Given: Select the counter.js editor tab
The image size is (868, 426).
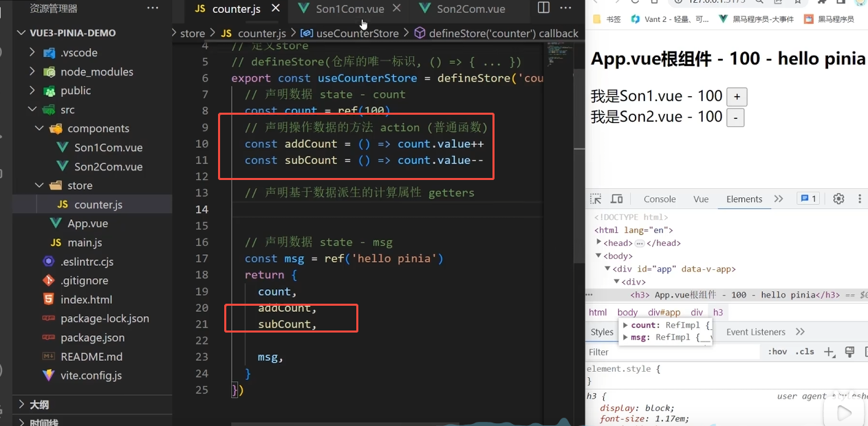Looking at the screenshot, I should (x=237, y=9).
